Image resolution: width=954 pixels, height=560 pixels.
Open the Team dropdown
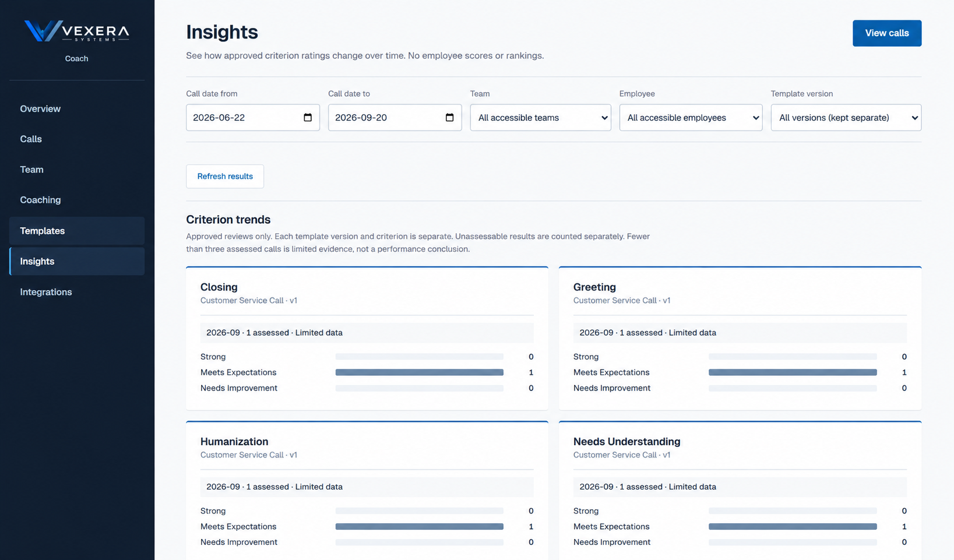pyautogui.click(x=540, y=118)
